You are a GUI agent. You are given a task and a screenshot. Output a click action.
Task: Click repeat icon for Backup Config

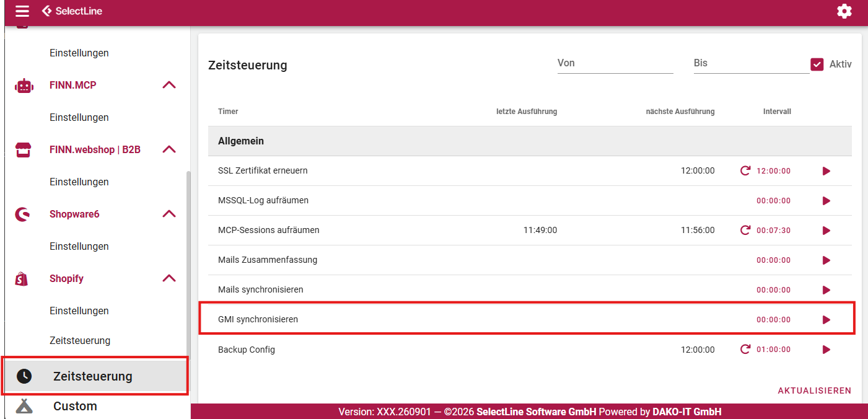746,349
